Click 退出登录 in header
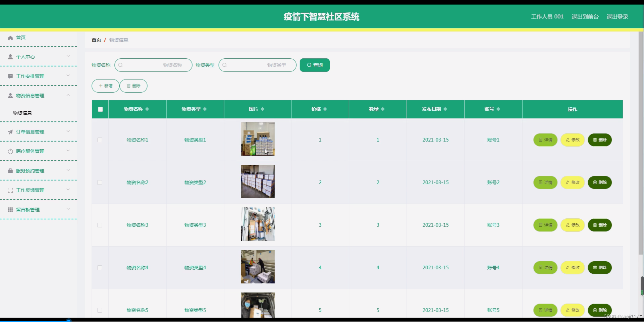Image resolution: width=644 pixels, height=322 pixels. tap(617, 17)
